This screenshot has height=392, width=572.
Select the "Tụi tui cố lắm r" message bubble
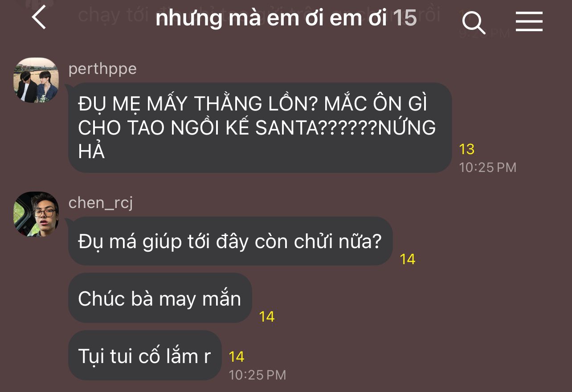[145, 355]
